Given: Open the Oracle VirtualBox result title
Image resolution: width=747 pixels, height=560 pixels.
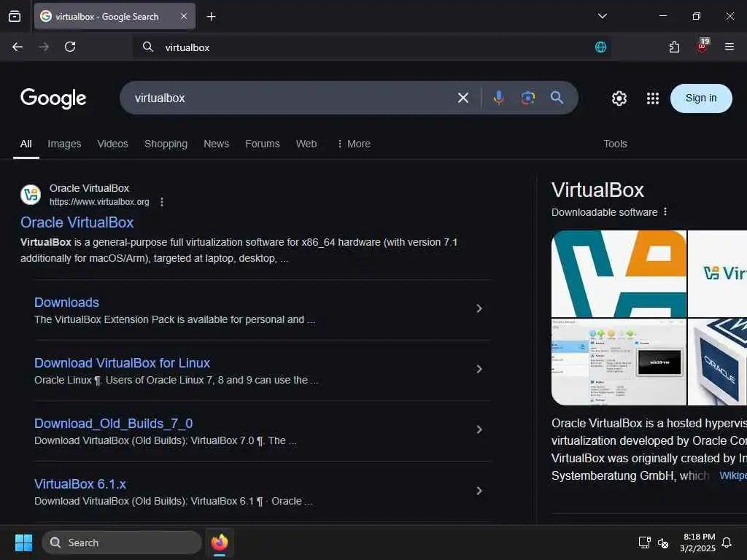Looking at the screenshot, I should (x=77, y=222).
